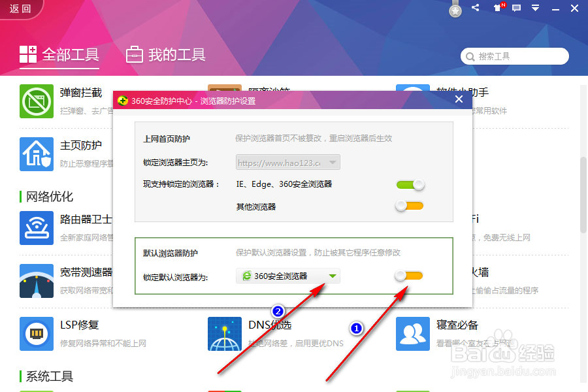Click the medal badge icon
The image size is (588, 392).
(455, 9)
